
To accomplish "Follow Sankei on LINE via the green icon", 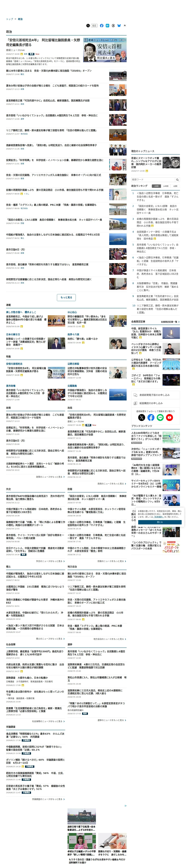I will click(x=160, y=417).
